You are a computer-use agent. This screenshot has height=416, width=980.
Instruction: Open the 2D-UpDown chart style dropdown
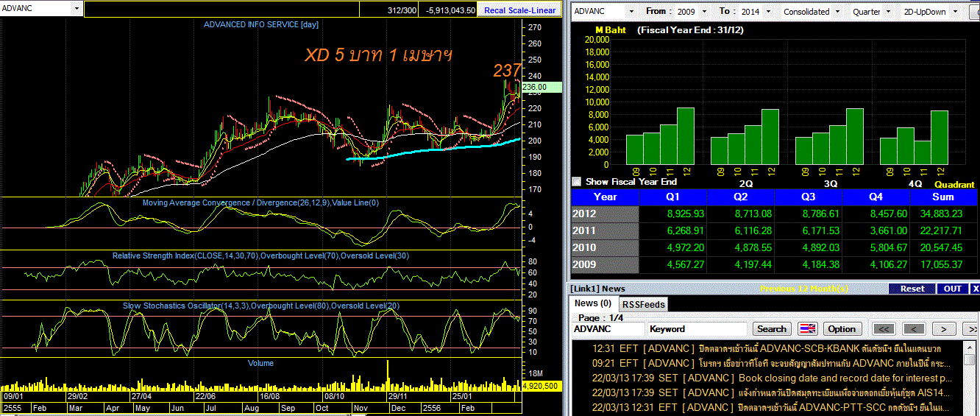pos(954,12)
